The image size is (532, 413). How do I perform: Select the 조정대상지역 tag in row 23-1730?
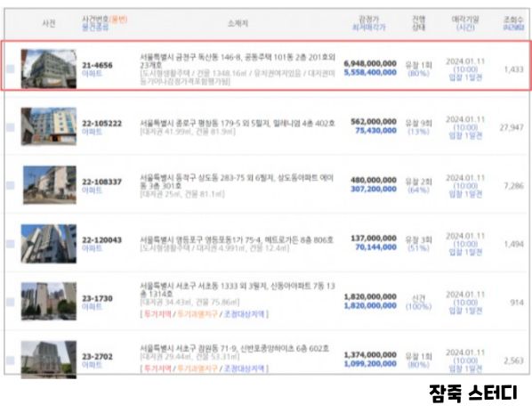click(244, 314)
